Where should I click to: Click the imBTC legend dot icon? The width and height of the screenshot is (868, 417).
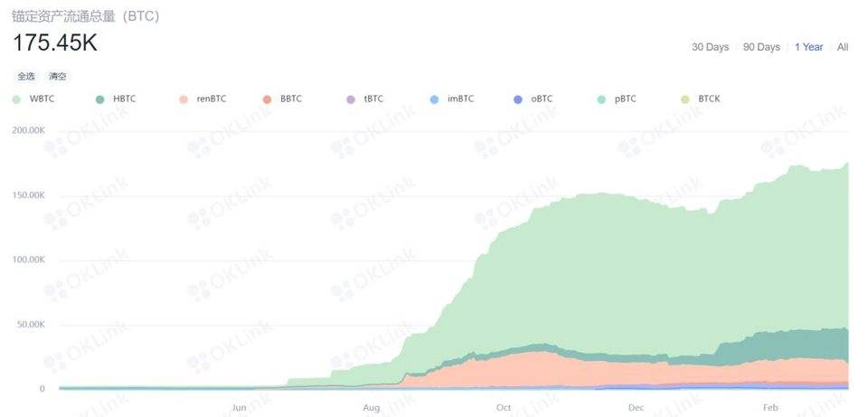click(434, 99)
